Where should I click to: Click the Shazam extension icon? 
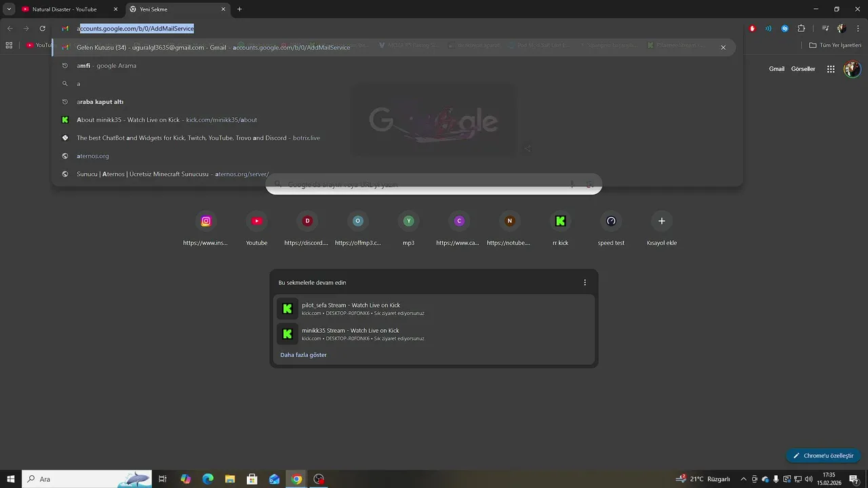click(785, 28)
